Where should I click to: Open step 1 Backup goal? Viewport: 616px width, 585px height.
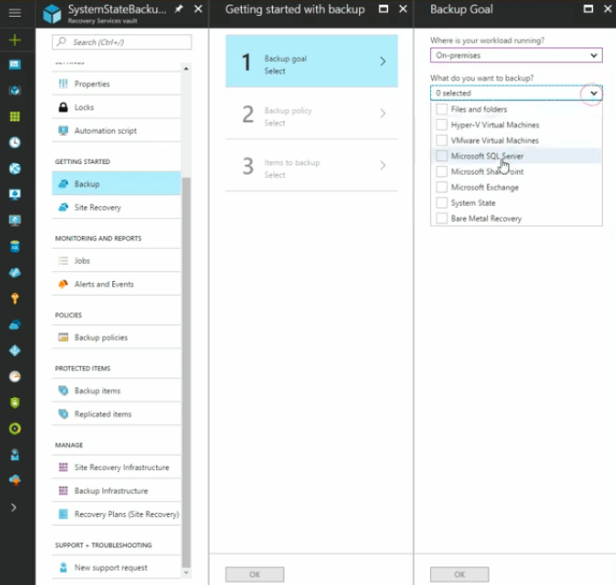[312, 61]
